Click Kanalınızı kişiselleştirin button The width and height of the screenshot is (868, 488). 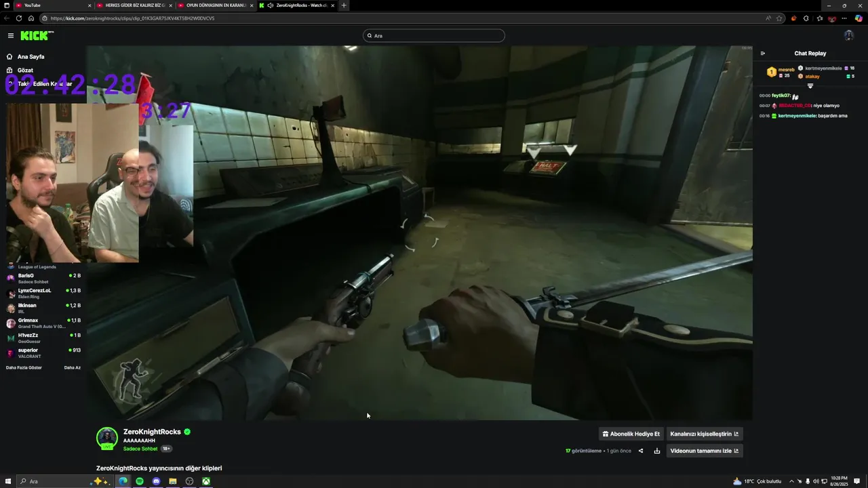pos(704,434)
